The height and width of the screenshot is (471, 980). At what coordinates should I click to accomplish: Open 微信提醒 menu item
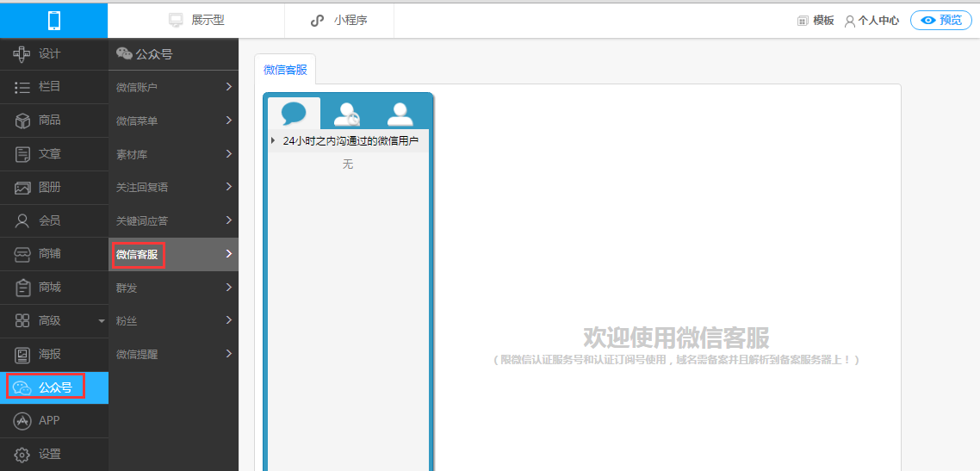pos(174,354)
